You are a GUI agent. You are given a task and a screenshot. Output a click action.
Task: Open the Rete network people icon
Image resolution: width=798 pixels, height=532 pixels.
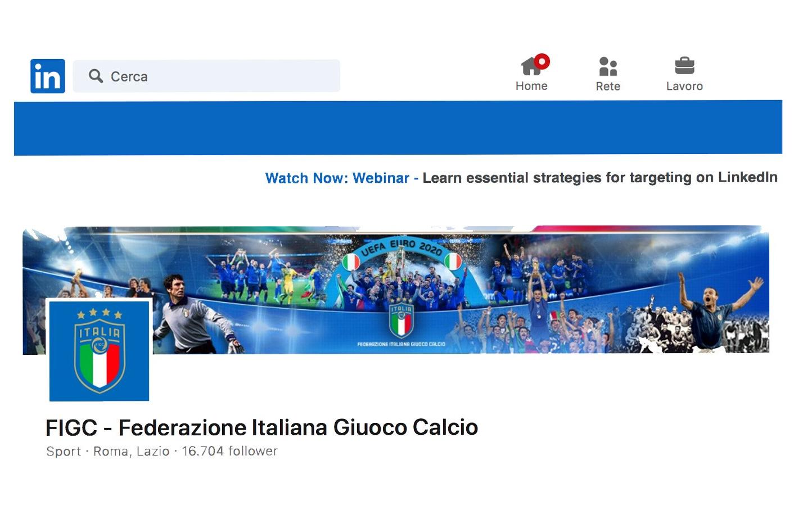point(608,66)
